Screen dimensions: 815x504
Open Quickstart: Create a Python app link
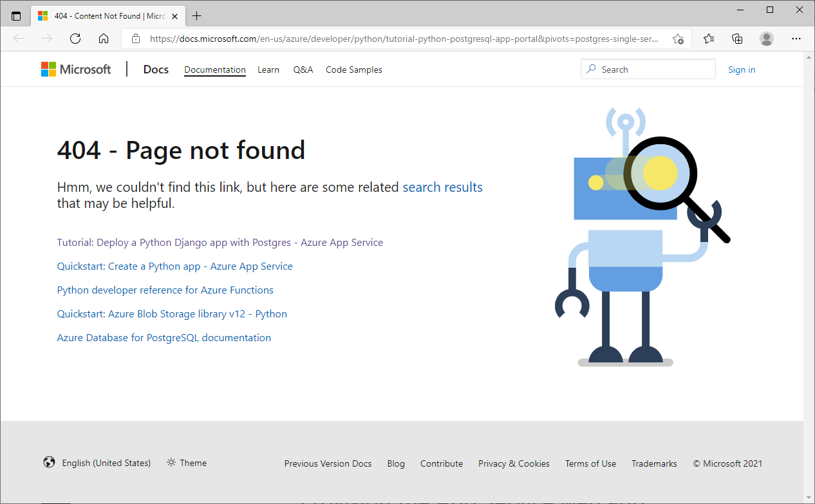[175, 266]
